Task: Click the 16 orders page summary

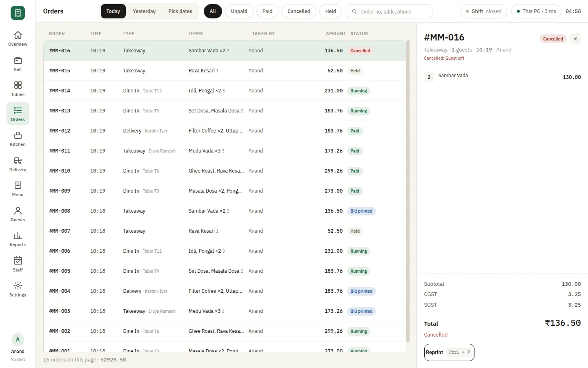Action: coord(85,360)
